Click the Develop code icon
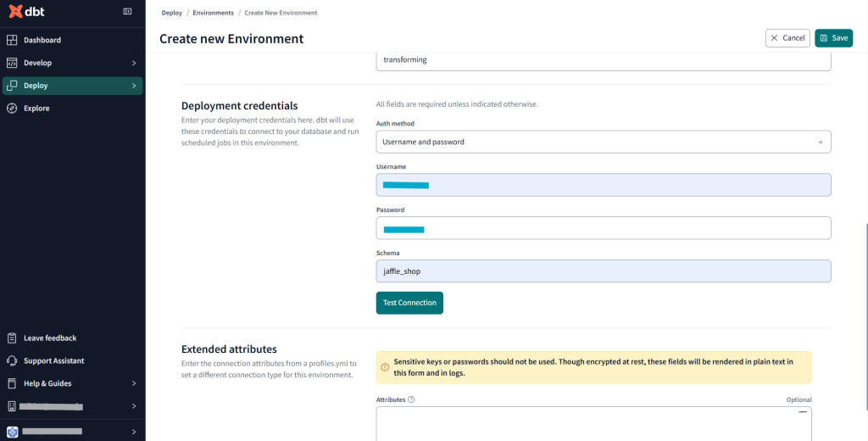Image resolution: width=868 pixels, height=441 pixels. (12, 63)
